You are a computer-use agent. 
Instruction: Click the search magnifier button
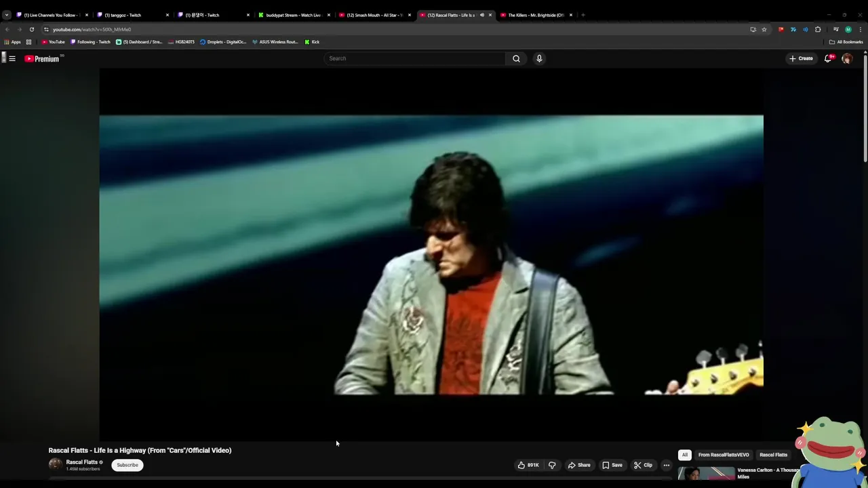pyautogui.click(x=516, y=58)
